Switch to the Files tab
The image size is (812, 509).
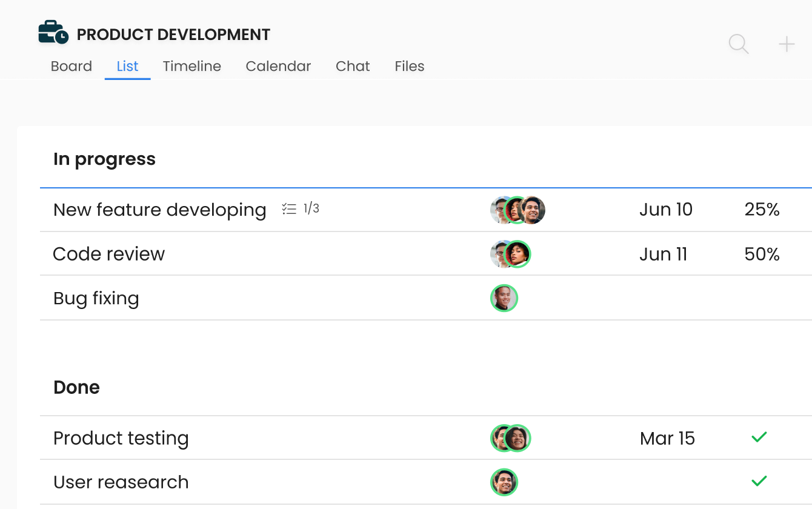(410, 66)
